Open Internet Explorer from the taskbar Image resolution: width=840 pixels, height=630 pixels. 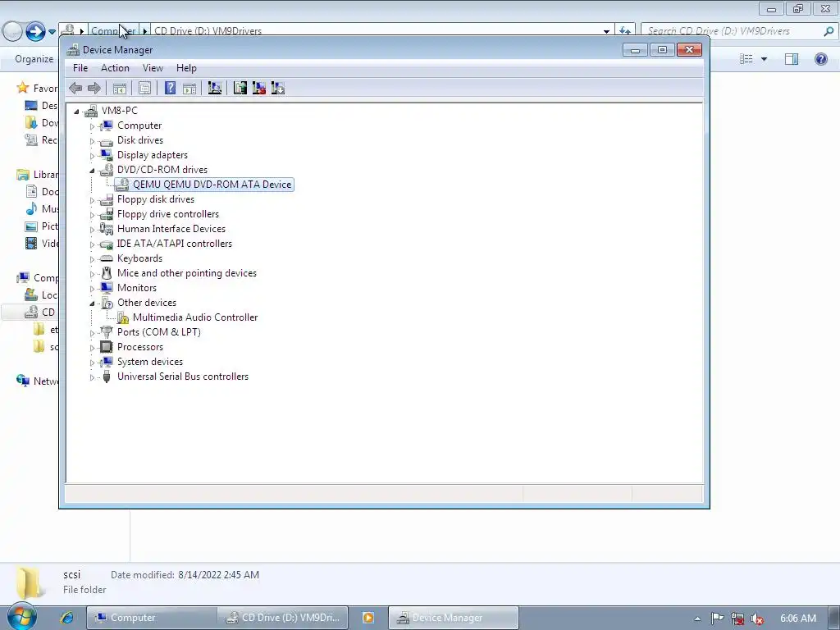pyautogui.click(x=67, y=618)
